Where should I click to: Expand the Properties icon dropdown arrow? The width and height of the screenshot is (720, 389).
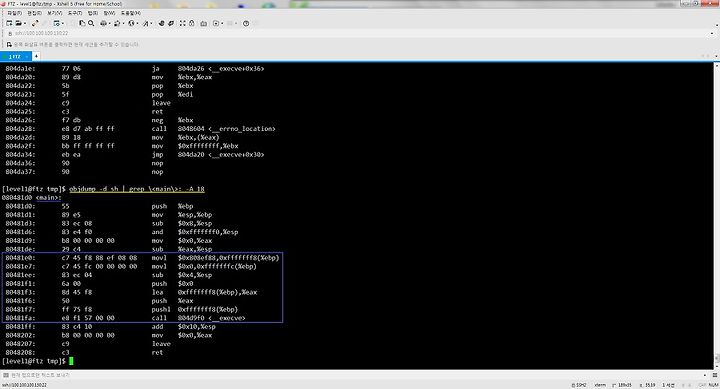62,23
